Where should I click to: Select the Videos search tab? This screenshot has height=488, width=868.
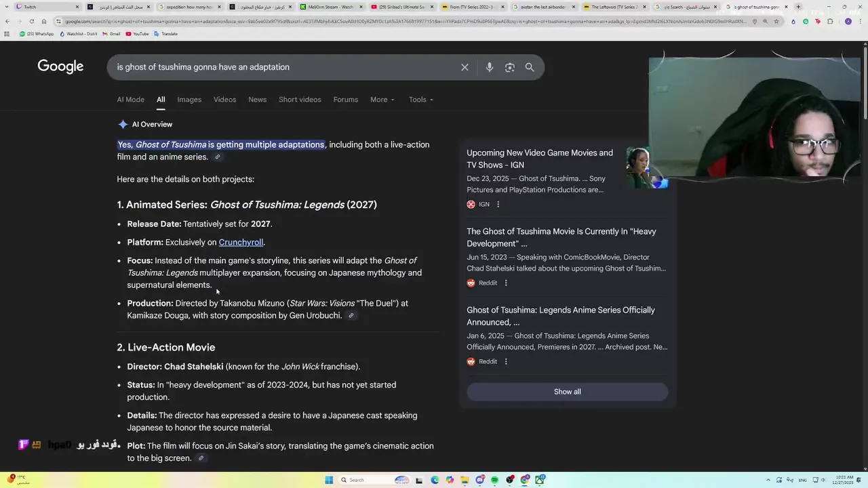(224, 100)
